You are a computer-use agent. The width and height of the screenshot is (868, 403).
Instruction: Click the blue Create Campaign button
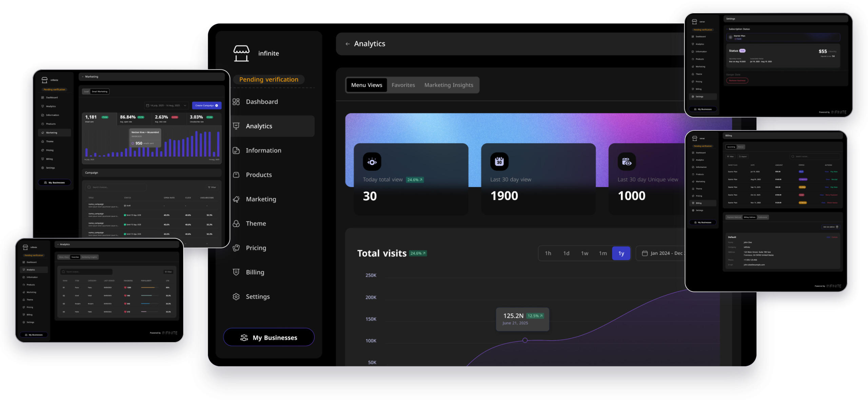(x=206, y=105)
